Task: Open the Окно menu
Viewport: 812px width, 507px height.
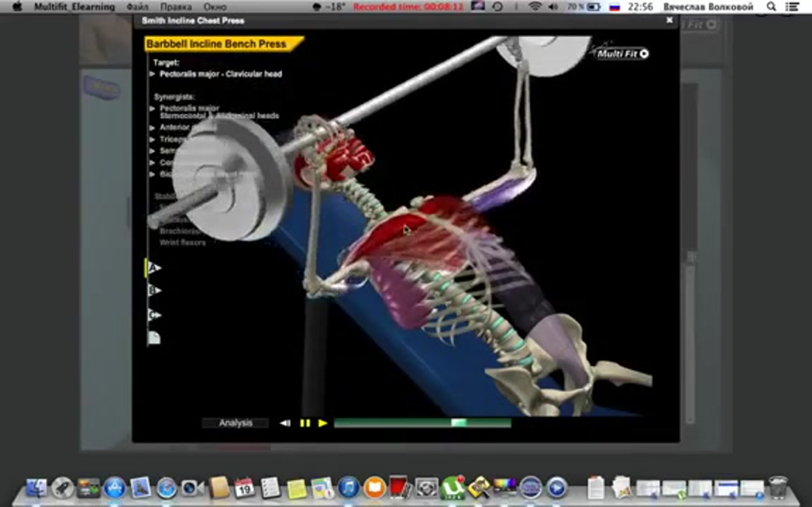Action: pyautogui.click(x=215, y=7)
